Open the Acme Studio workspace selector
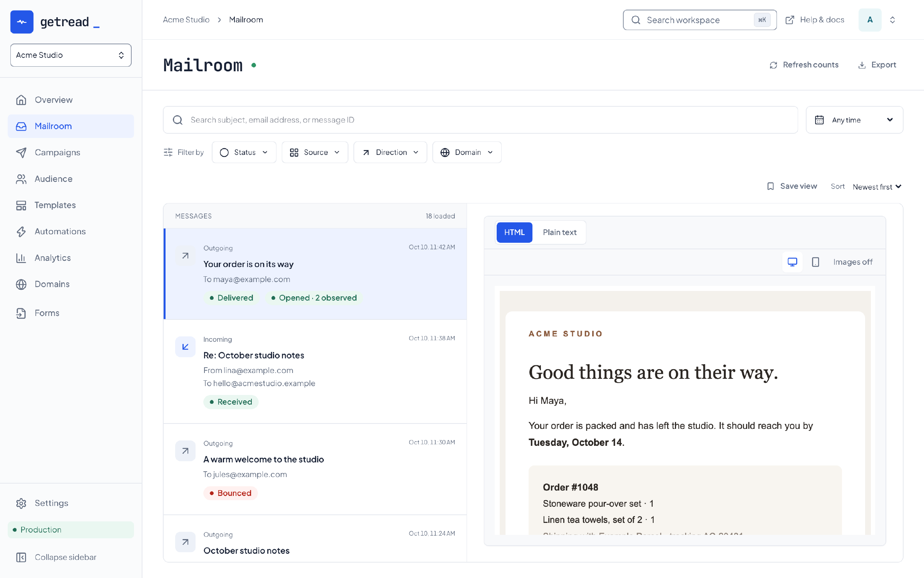Viewport: 924px width, 578px height. (71, 55)
